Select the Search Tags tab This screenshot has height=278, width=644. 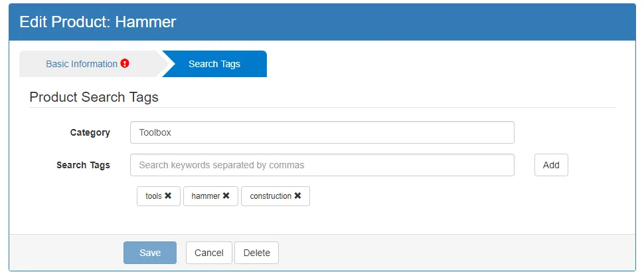pos(214,64)
